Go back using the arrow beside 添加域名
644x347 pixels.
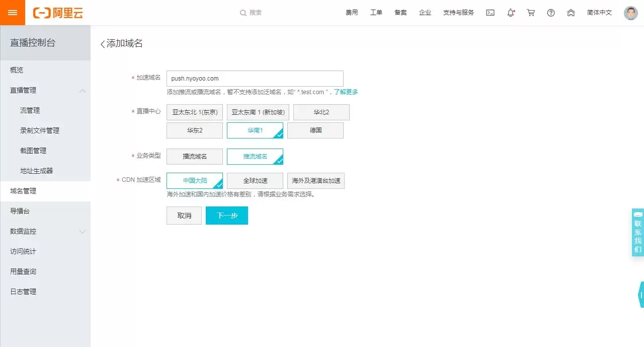103,44
